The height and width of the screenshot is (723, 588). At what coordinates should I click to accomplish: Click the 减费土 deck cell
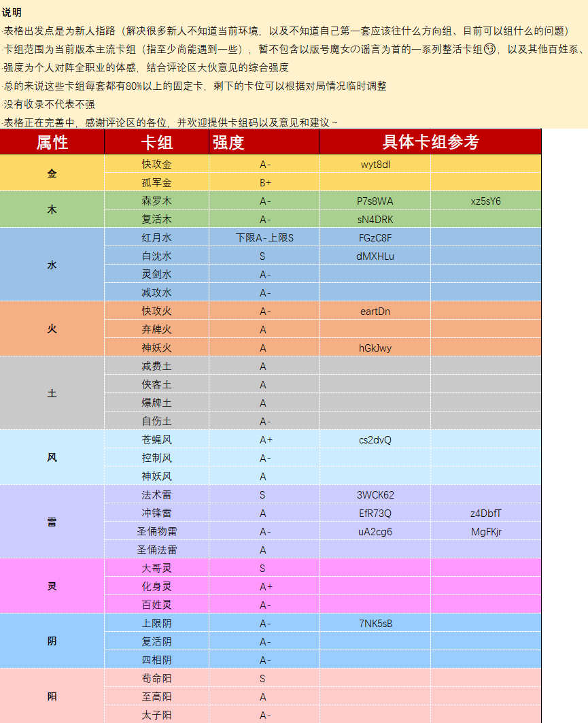pyautogui.click(x=156, y=366)
